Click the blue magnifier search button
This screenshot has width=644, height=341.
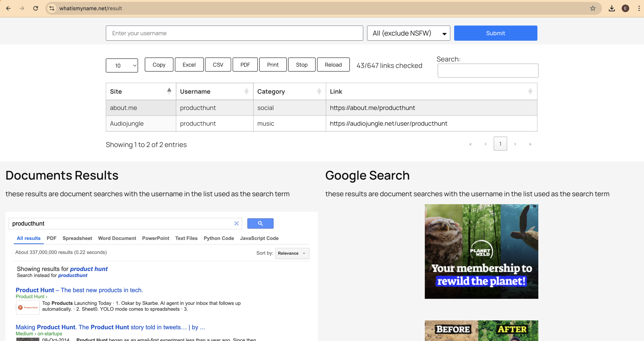point(260,223)
